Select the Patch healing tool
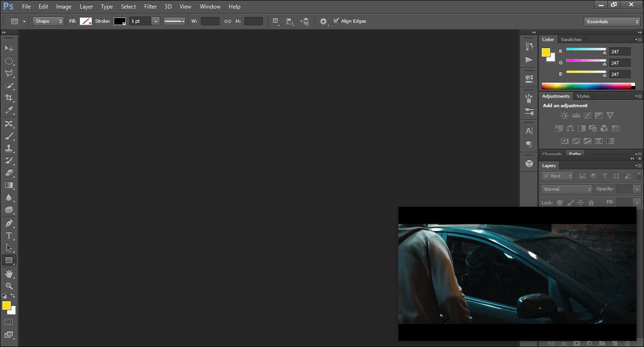The height and width of the screenshot is (347, 644). 9,124
